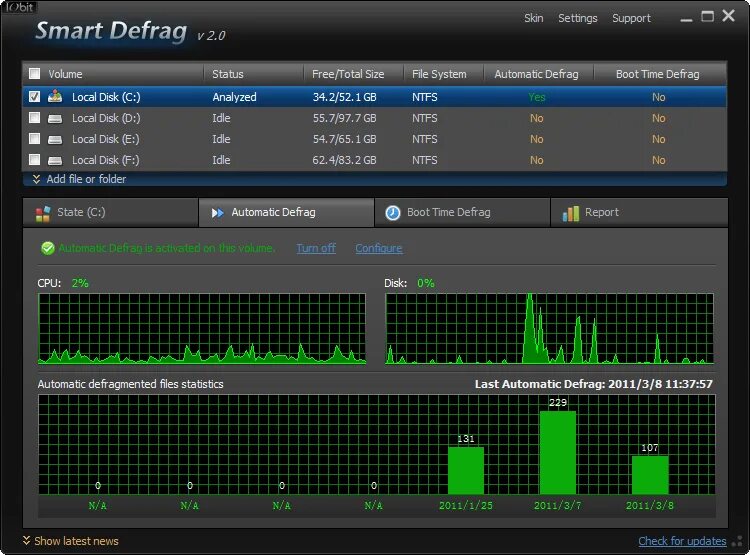Click the Local Disk (F:) drive icon
750x555 pixels.
(x=55, y=160)
